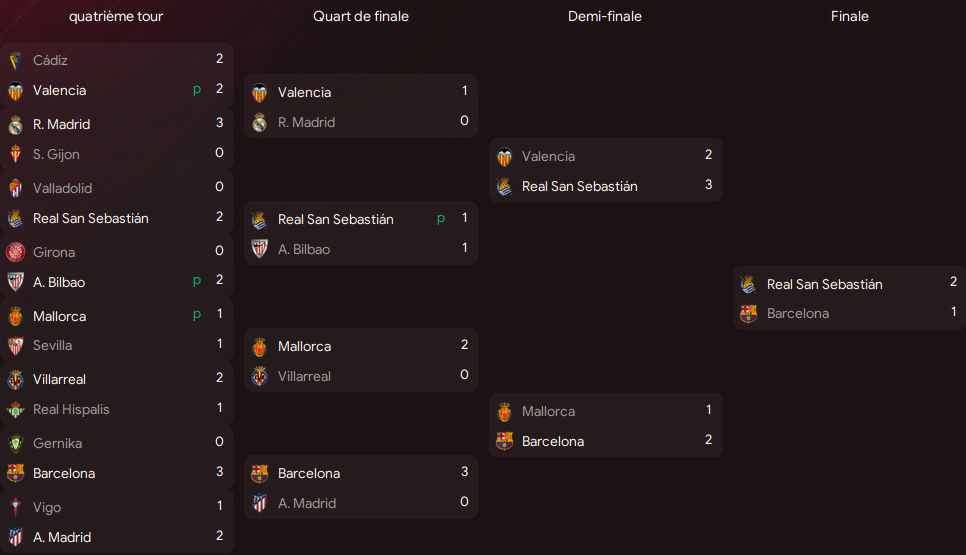The height and width of the screenshot is (555, 966).
Task: Open the Real San Sebastián link in Finale
Action: click(x=824, y=284)
